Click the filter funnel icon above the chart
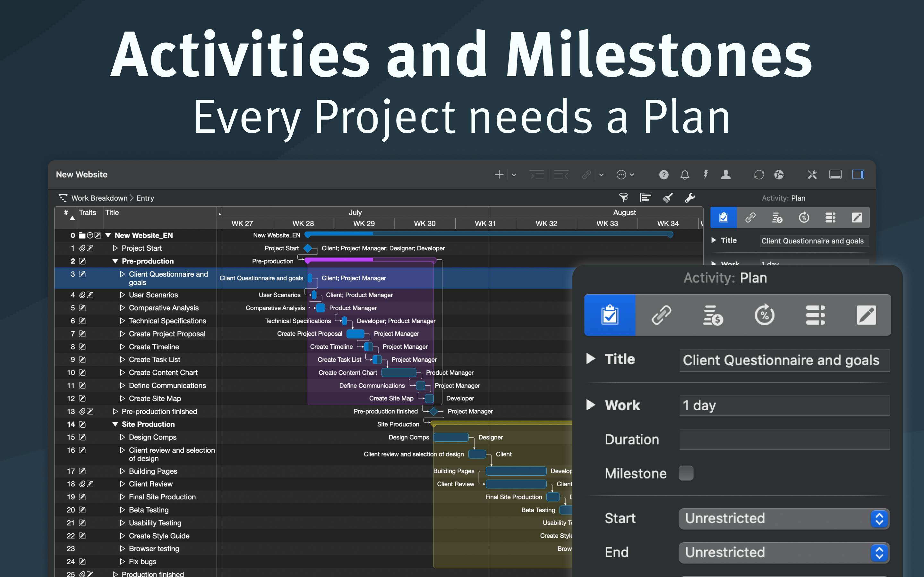Image resolution: width=924 pixels, height=577 pixels. pos(623,198)
